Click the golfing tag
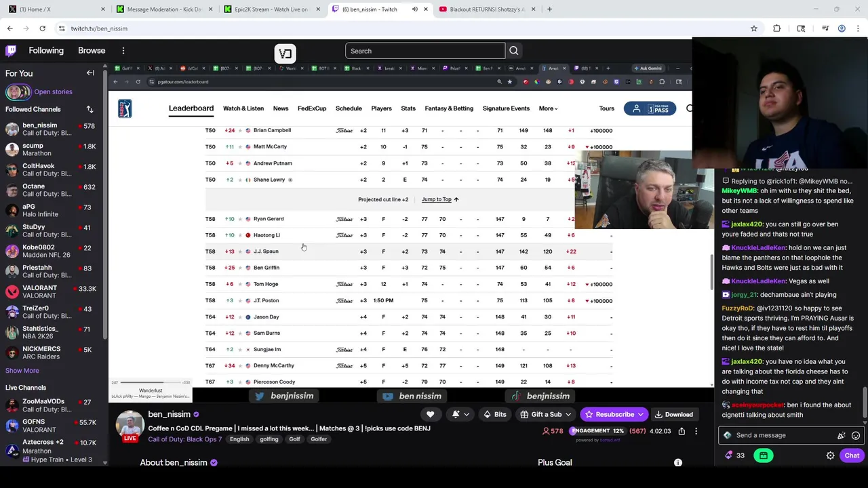The image size is (868, 488). click(269, 439)
